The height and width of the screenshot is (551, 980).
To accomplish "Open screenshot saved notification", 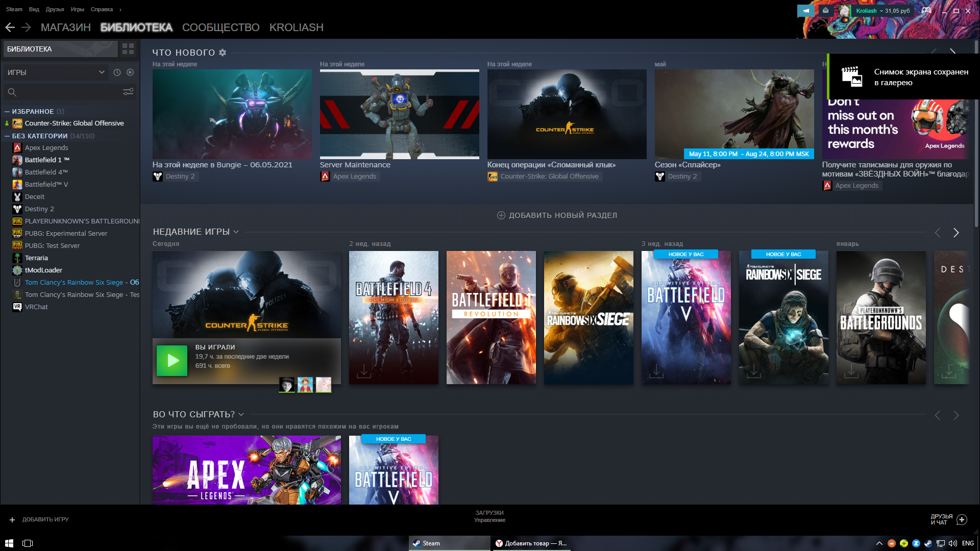I will click(x=903, y=77).
